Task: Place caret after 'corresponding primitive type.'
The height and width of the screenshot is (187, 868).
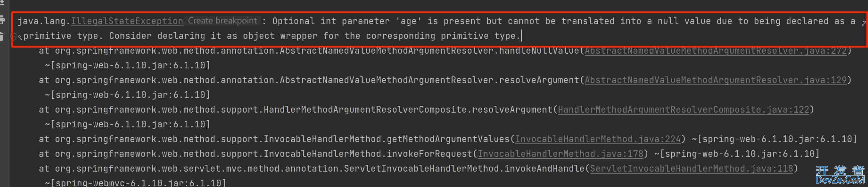Action: tap(521, 36)
